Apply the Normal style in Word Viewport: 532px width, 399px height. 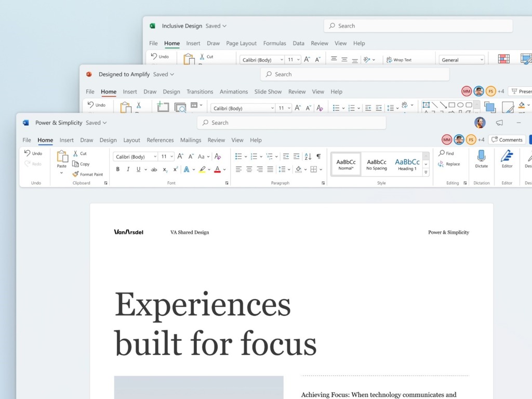pyautogui.click(x=345, y=164)
